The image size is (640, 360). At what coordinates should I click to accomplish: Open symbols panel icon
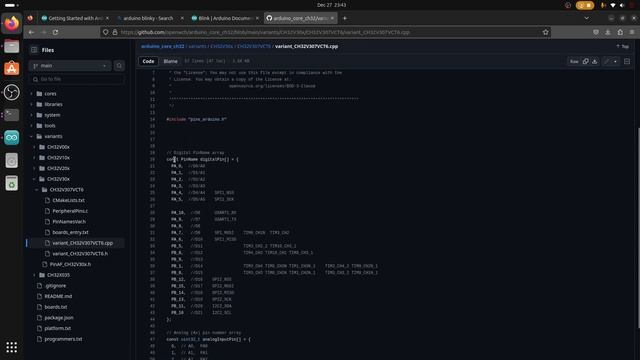point(627,62)
